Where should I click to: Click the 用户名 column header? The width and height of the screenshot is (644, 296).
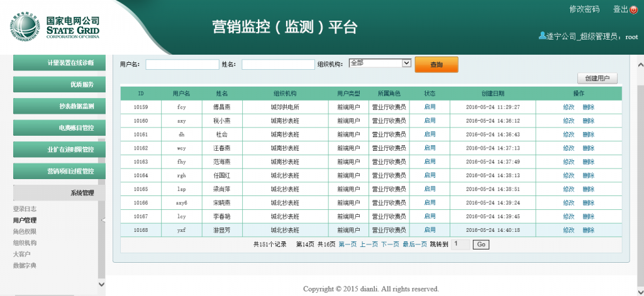coord(182,94)
